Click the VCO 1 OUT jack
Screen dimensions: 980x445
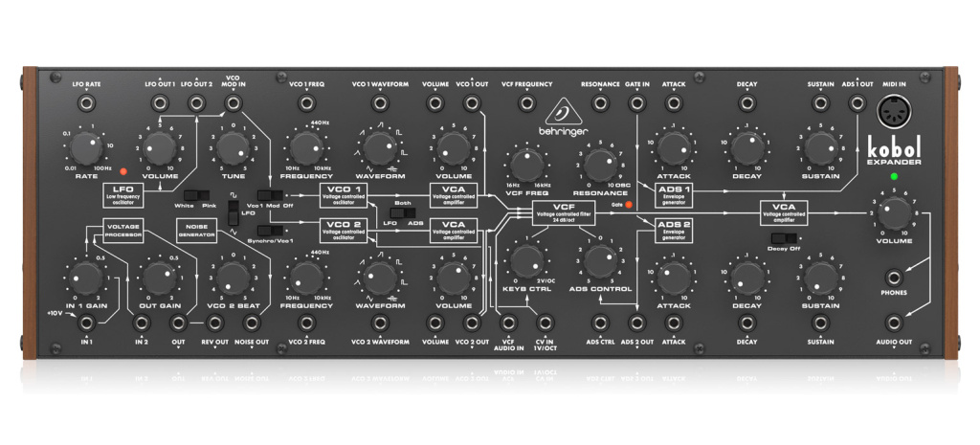point(472,102)
